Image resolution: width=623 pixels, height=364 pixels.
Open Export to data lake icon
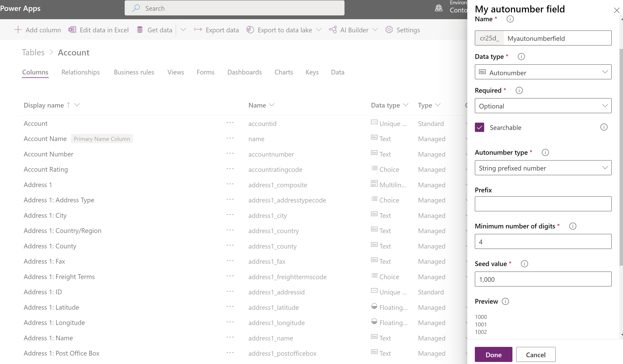pos(251,30)
